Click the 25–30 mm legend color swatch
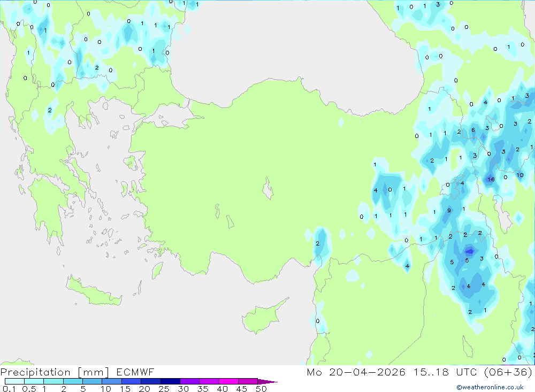 (170, 381)
